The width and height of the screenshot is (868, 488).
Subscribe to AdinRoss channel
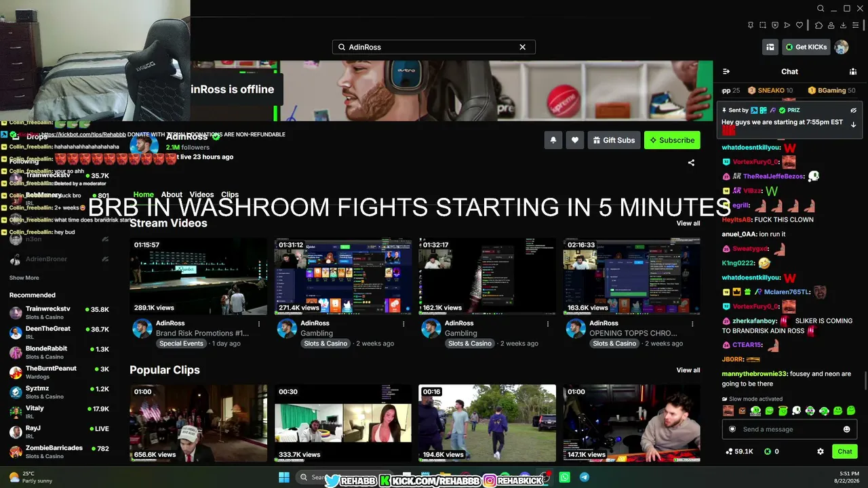672,140
